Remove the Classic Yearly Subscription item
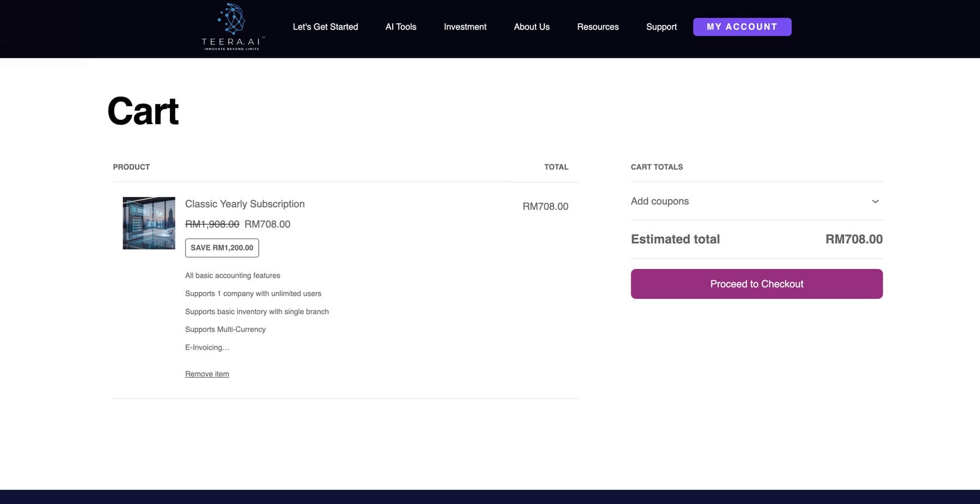 (x=207, y=374)
